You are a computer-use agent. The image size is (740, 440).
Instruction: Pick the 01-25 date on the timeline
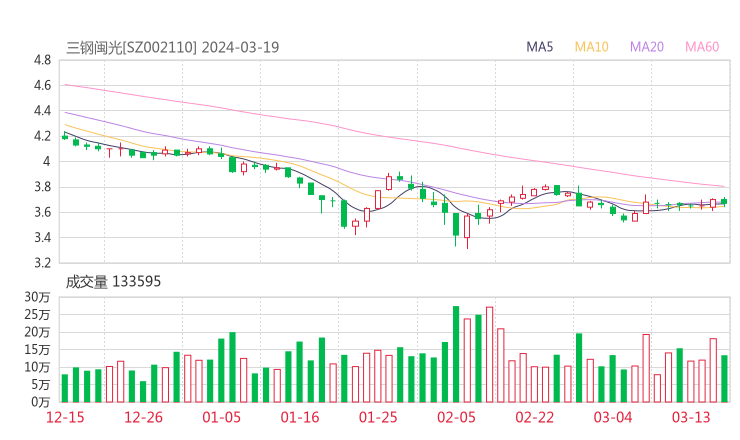click(378, 417)
